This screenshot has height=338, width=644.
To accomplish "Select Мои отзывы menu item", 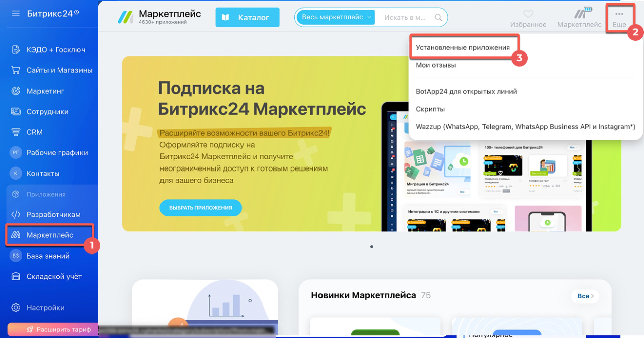I will [x=436, y=65].
